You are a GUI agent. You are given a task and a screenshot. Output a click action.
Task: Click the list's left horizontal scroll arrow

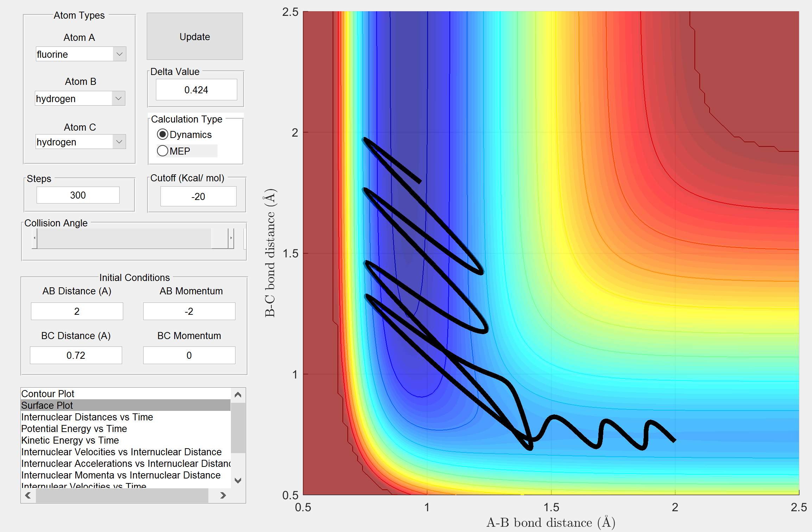coord(28,495)
